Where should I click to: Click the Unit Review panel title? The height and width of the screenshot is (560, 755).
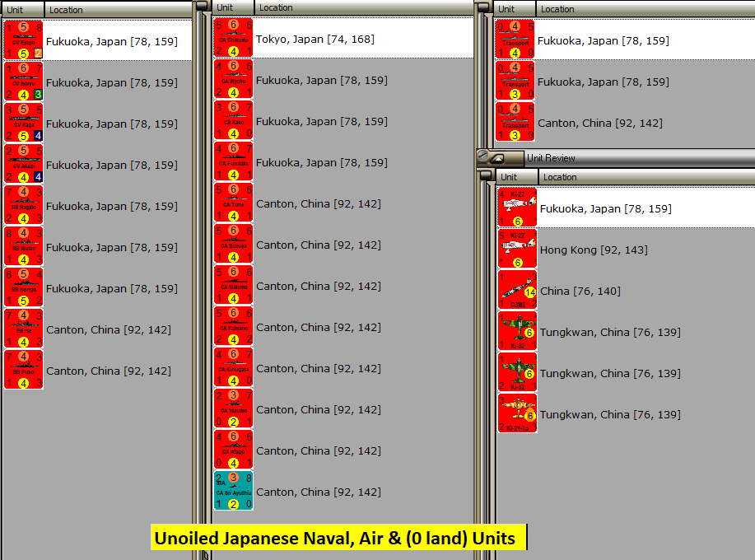tap(551, 158)
